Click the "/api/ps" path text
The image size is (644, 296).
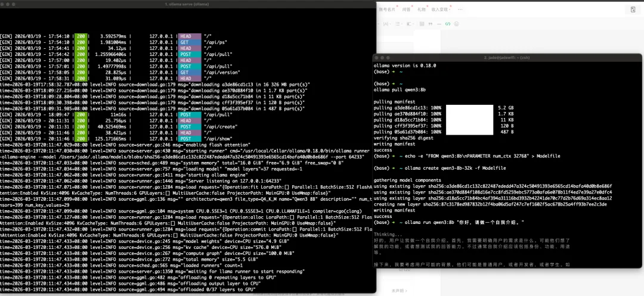(x=215, y=42)
